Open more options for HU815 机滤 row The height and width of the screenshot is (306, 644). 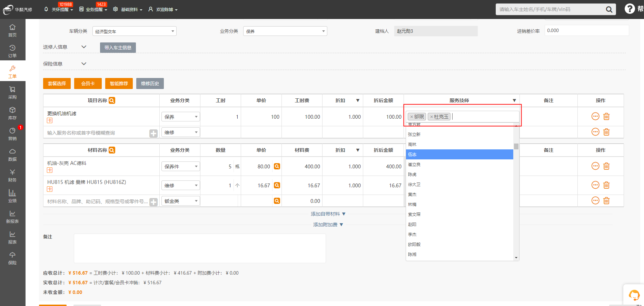point(595,185)
